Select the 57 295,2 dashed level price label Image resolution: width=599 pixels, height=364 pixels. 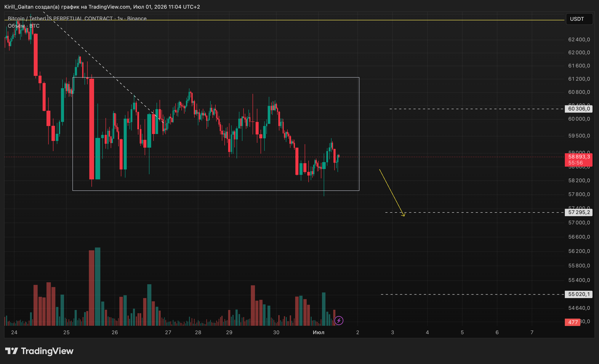coord(579,212)
